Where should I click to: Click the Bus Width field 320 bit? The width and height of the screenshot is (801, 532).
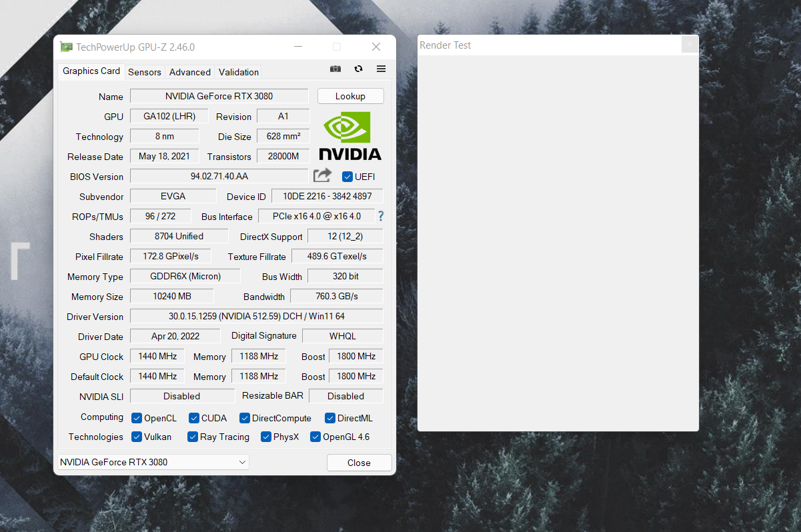[345, 276]
